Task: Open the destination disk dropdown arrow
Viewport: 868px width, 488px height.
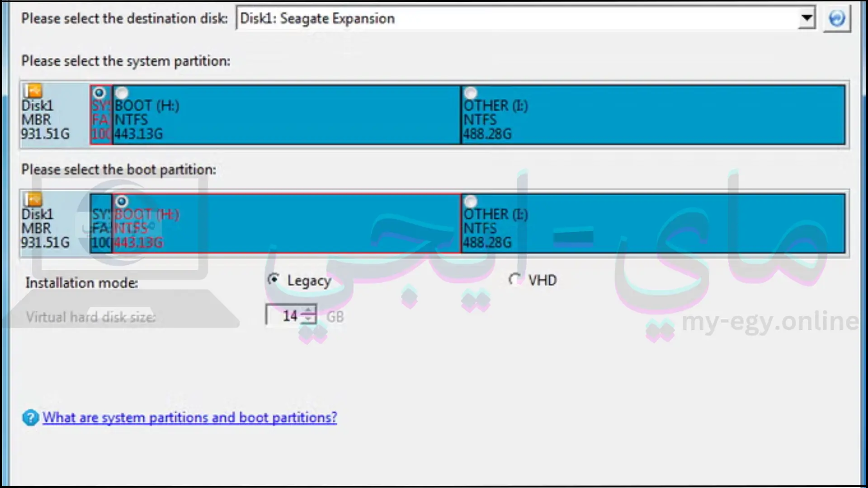Action: [807, 18]
